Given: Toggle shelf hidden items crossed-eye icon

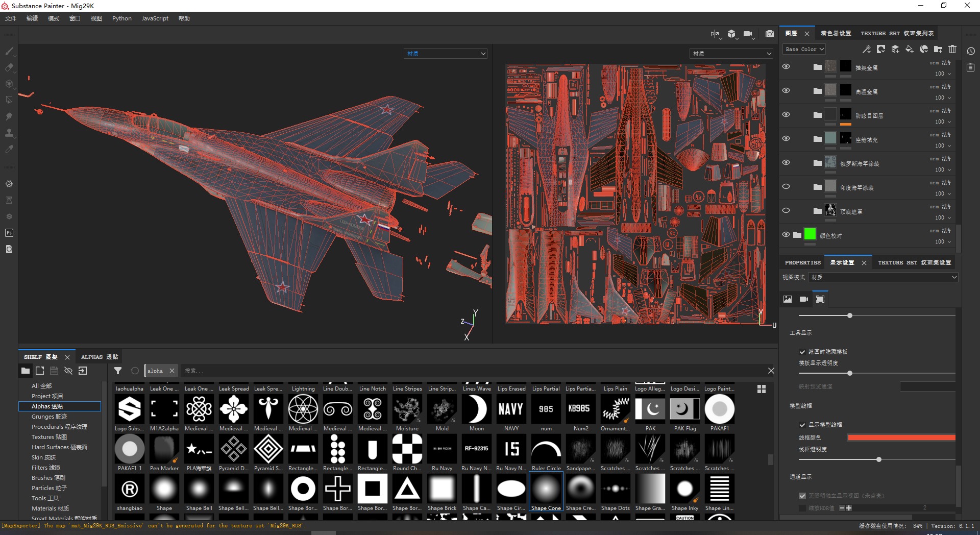Looking at the screenshot, I should tap(68, 371).
